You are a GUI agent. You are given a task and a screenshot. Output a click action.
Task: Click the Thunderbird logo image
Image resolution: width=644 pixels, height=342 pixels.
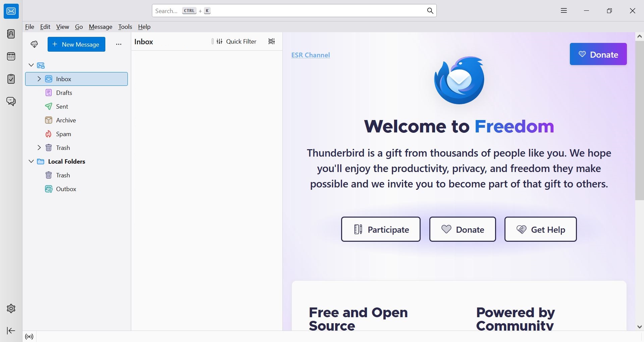[459, 80]
